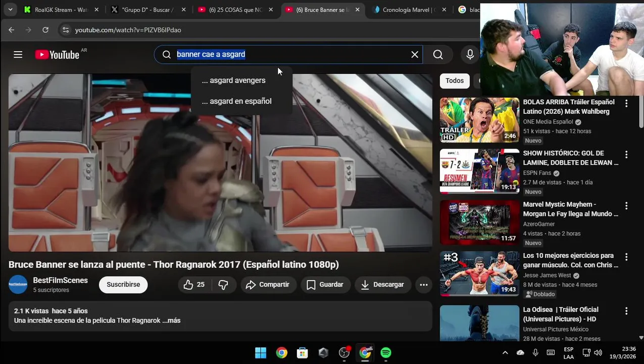Save the video with Guardar
644x364 pixels.
325,285
